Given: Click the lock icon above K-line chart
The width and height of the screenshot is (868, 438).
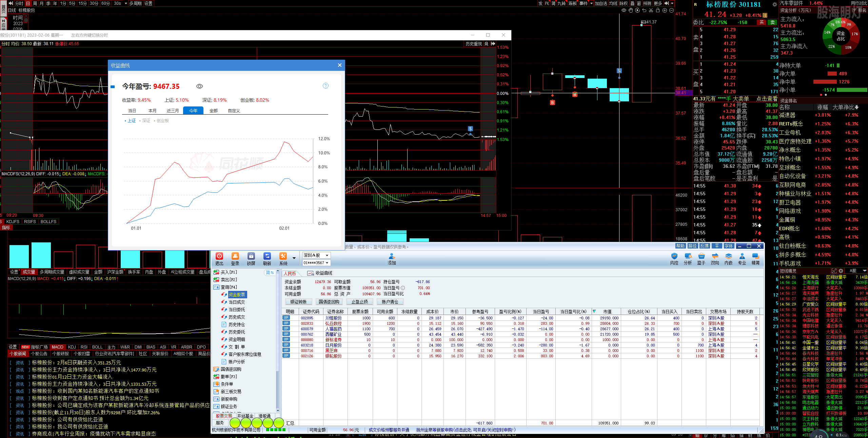Looking at the screenshot, I should click(x=657, y=10).
